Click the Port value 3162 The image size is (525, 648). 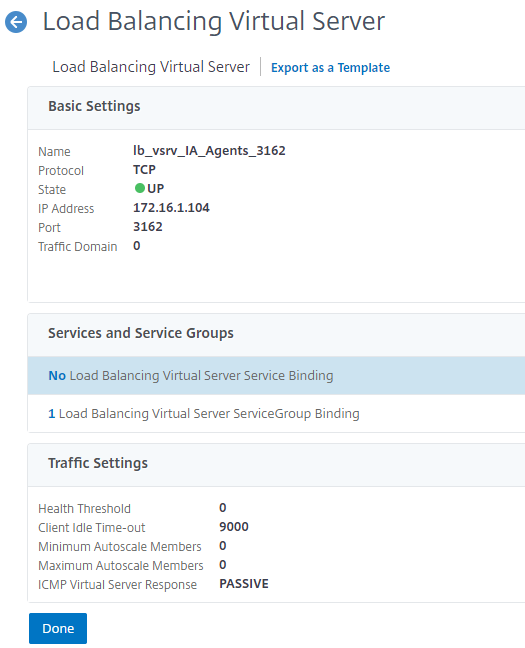(148, 226)
